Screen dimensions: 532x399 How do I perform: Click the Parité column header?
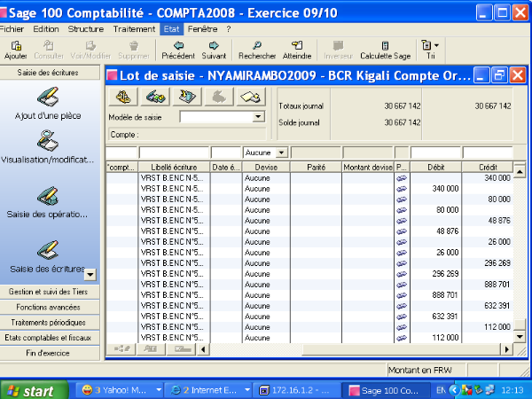coord(316,167)
